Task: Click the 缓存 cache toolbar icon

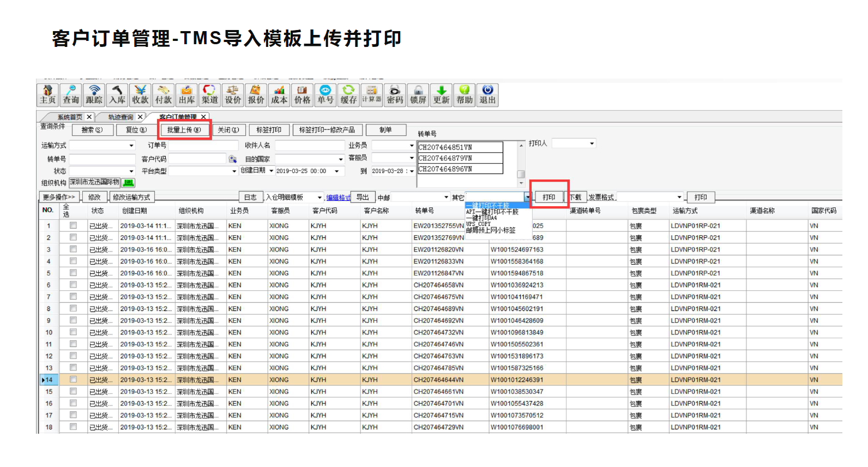Action: (x=349, y=95)
